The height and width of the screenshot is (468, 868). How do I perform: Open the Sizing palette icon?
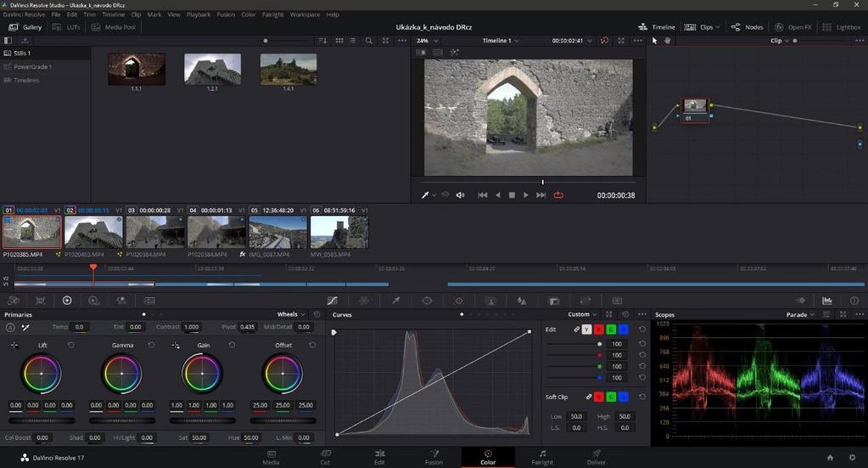point(585,301)
